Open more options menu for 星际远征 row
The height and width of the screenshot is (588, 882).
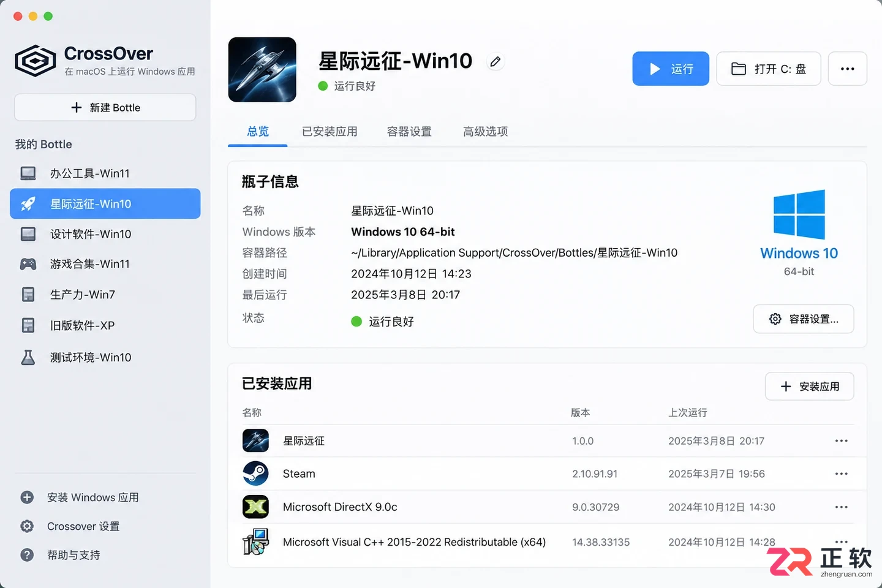pyautogui.click(x=842, y=441)
